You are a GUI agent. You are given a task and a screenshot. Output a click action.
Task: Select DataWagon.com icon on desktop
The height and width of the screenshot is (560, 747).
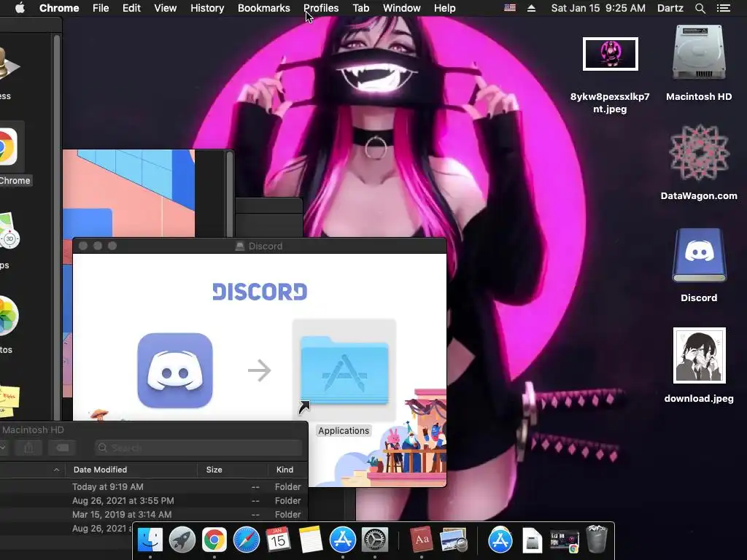click(699, 152)
